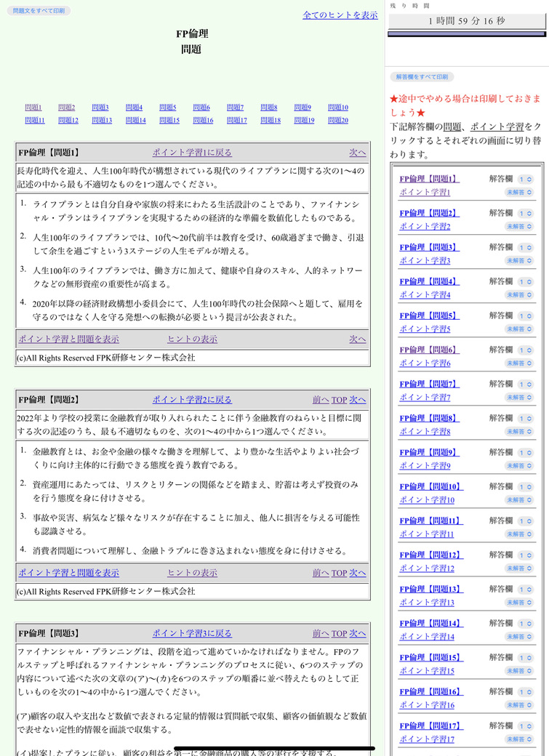Show the hint below 問題1 choices
The image size is (549, 756).
(x=192, y=339)
